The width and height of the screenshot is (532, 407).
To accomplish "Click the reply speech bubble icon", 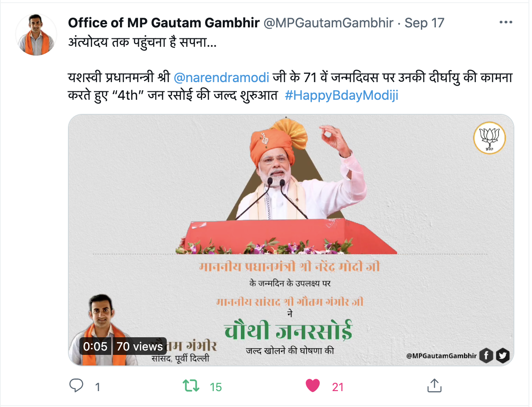I will pos(76,386).
